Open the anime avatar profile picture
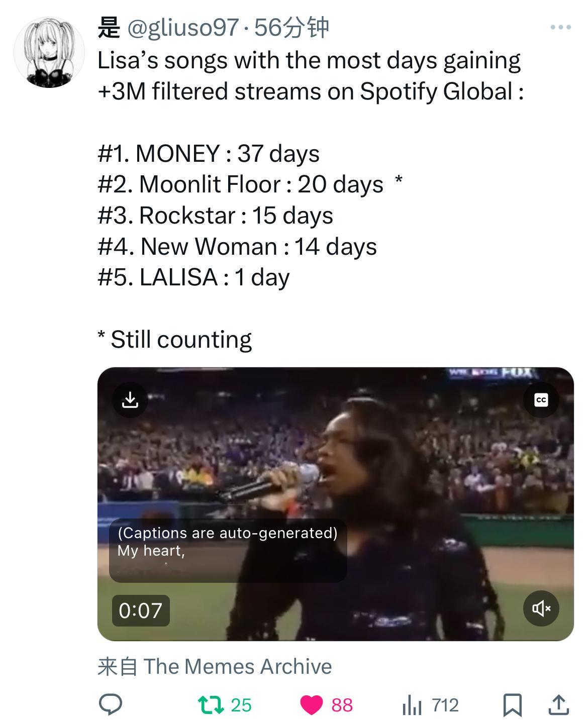The image size is (588, 725). pyautogui.click(x=49, y=52)
